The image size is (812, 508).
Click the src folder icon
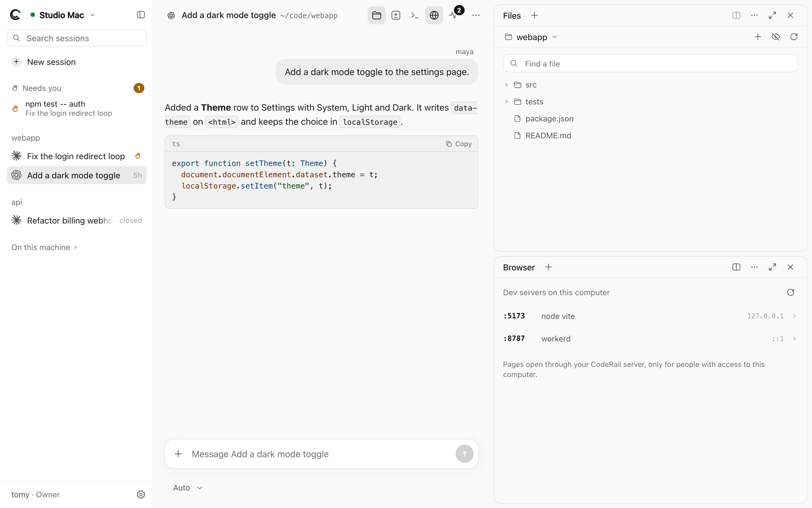pos(518,85)
